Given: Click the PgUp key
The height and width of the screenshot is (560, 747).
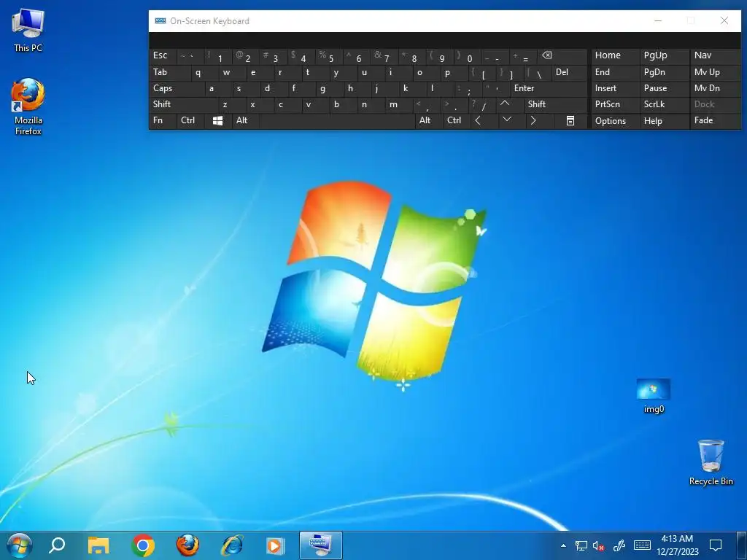Looking at the screenshot, I should pyautogui.click(x=664, y=55).
